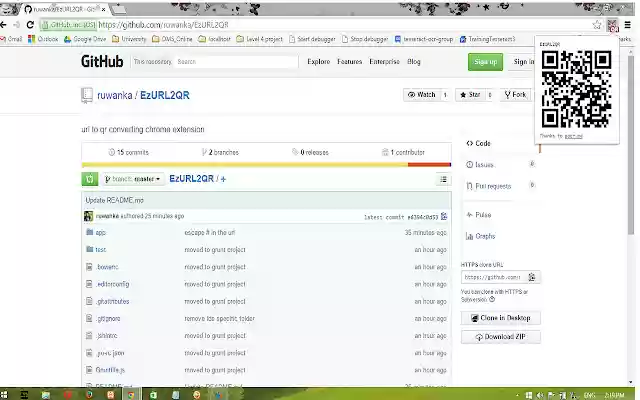Image resolution: width=640 pixels, height=400 pixels.
Task: Open the ruwanka user profile link
Action: tap(115, 96)
